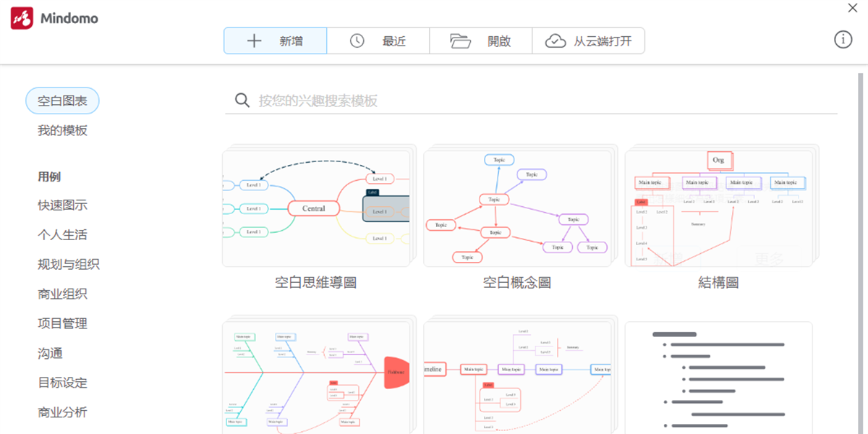This screenshot has height=434, width=868.
Task: Open 我的模板 in sidebar
Action: (62, 131)
